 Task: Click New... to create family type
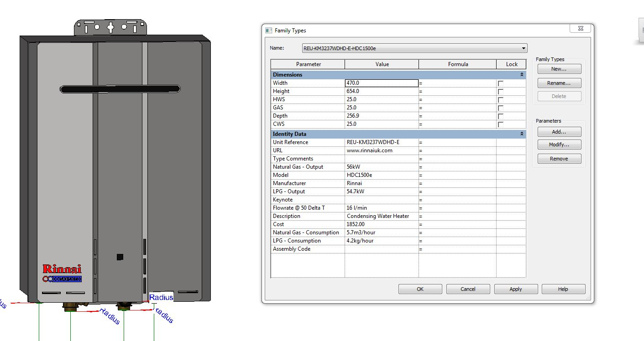[559, 69]
